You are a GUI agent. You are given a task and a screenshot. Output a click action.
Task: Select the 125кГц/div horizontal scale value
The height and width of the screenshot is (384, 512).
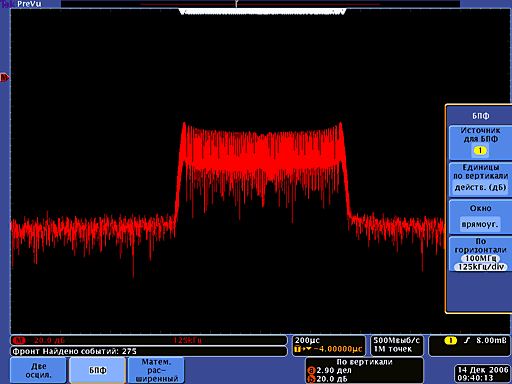(x=481, y=267)
